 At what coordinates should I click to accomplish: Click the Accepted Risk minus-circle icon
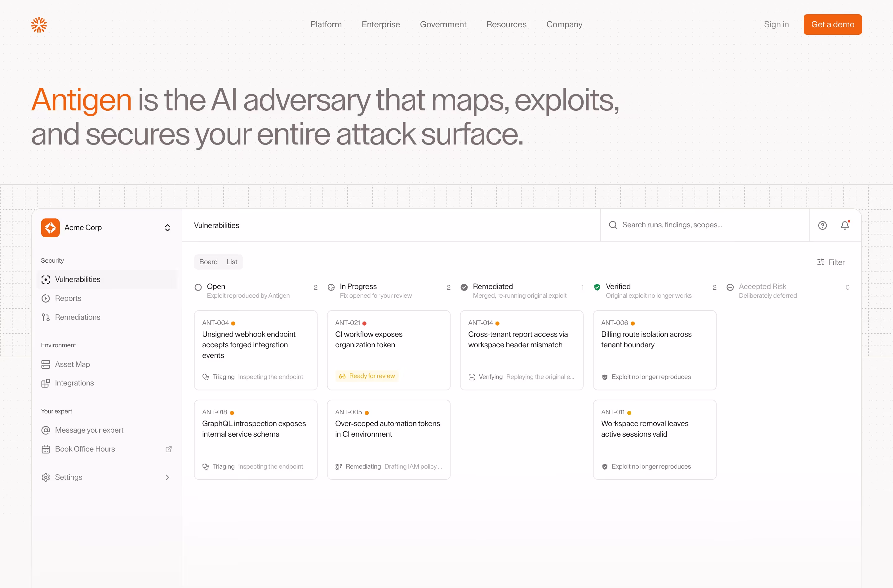730,287
